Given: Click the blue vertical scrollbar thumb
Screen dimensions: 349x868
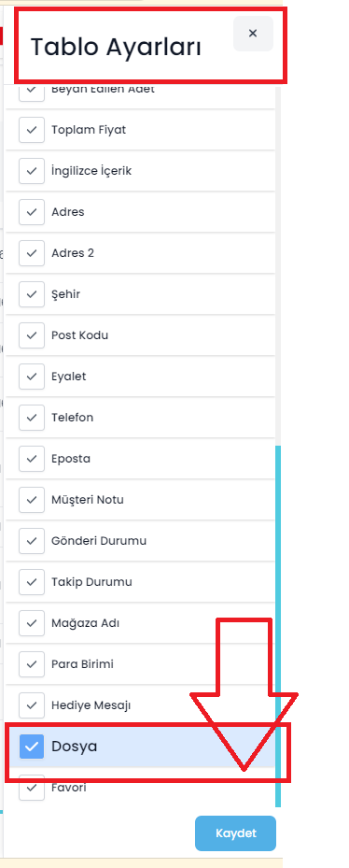Looking at the screenshot, I should [x=278, y=625].
